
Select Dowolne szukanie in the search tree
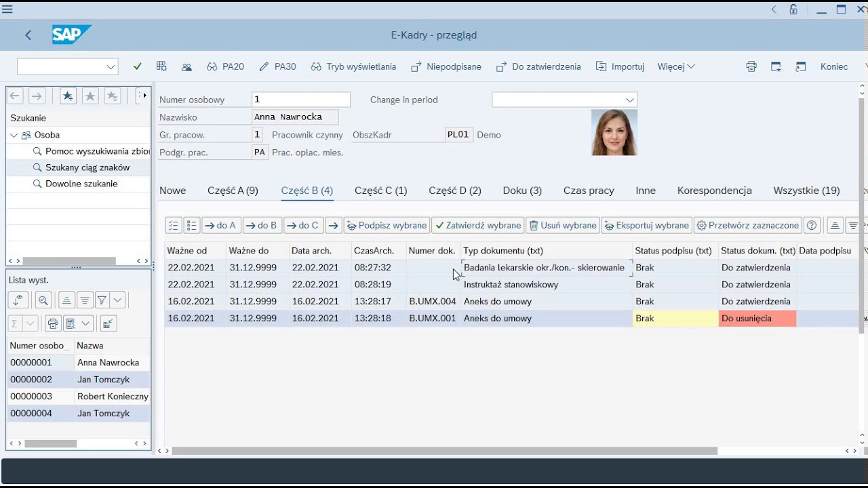81,184
